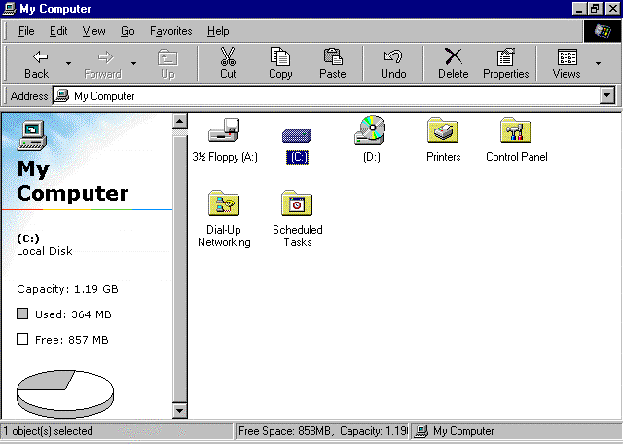
Task: Open the Views dropdown arrow
Action: click(x=599, y=63)
